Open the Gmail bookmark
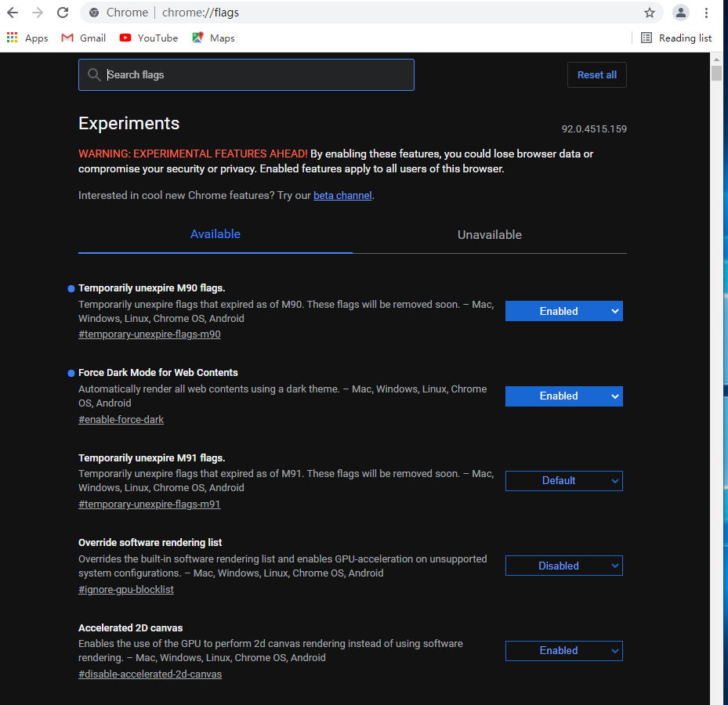This screenshot has height=705, width=728. tap(84, 38)
